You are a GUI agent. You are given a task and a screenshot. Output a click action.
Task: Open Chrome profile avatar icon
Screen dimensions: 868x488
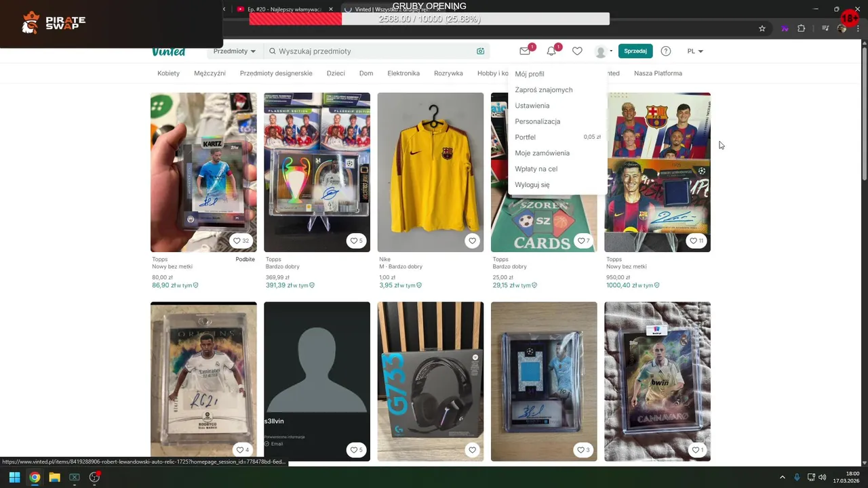pos(842,28)
